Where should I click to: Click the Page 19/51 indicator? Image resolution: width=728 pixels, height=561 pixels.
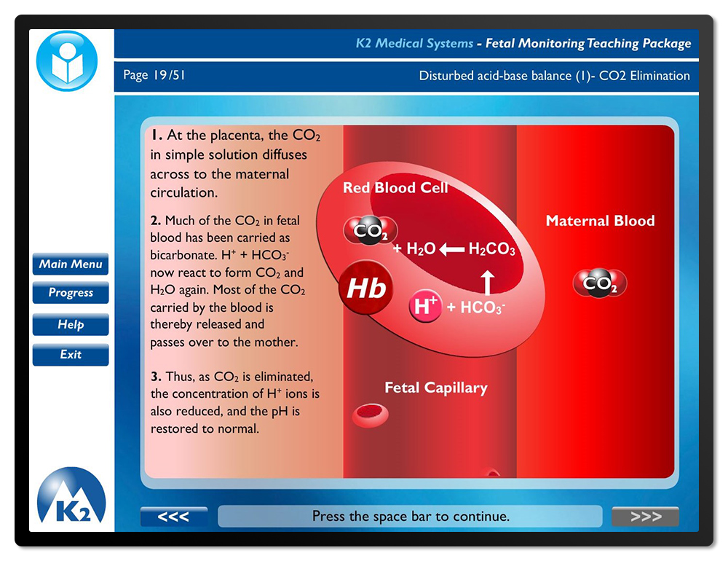pyautogui.click(x=154, y=75)
